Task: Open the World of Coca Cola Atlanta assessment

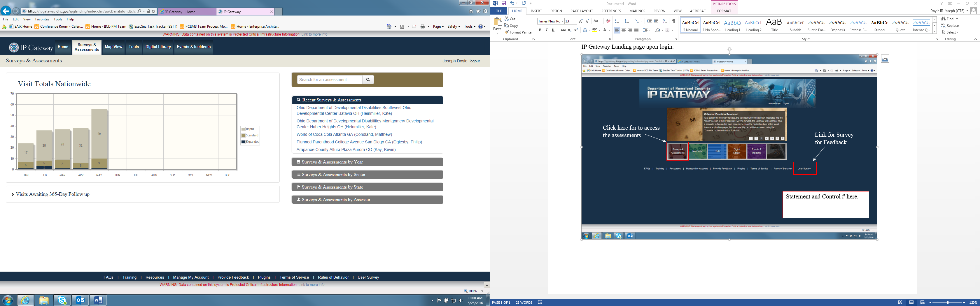Action: click(x=344, y=135)
